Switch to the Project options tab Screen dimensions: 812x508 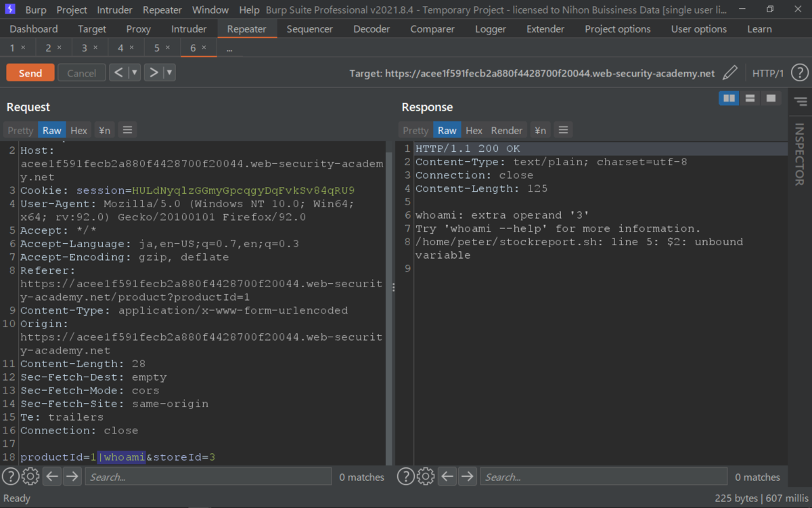tap(618, 29)
